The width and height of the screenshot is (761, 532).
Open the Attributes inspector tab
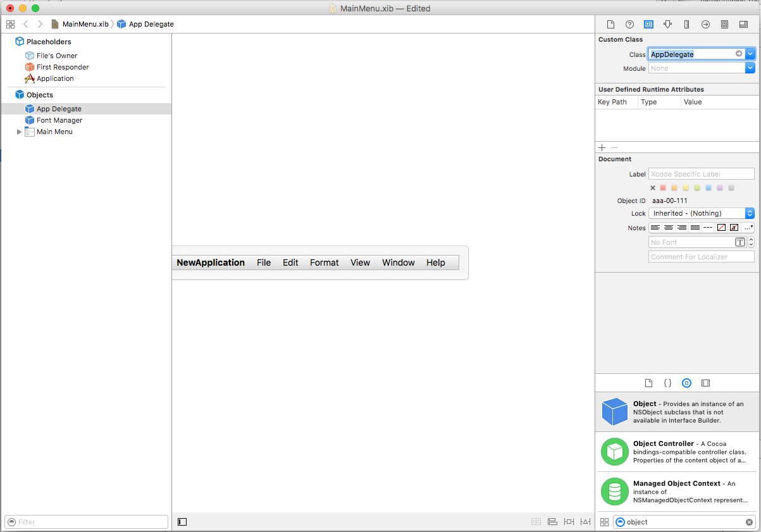(667, 24)
